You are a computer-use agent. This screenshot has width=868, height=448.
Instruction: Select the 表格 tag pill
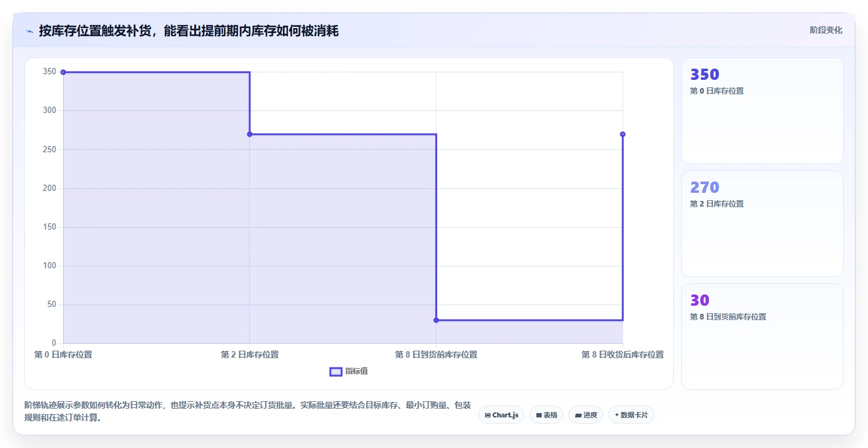(546, 415)
